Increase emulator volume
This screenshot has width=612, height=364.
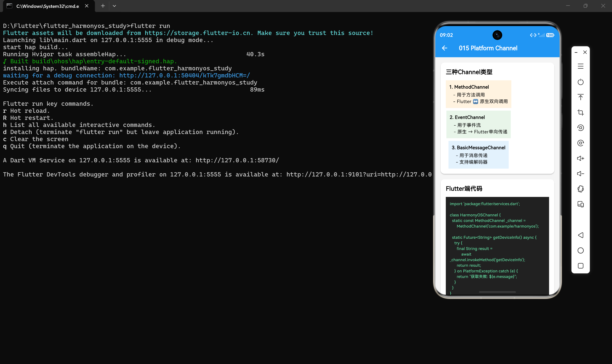(580, 158)
